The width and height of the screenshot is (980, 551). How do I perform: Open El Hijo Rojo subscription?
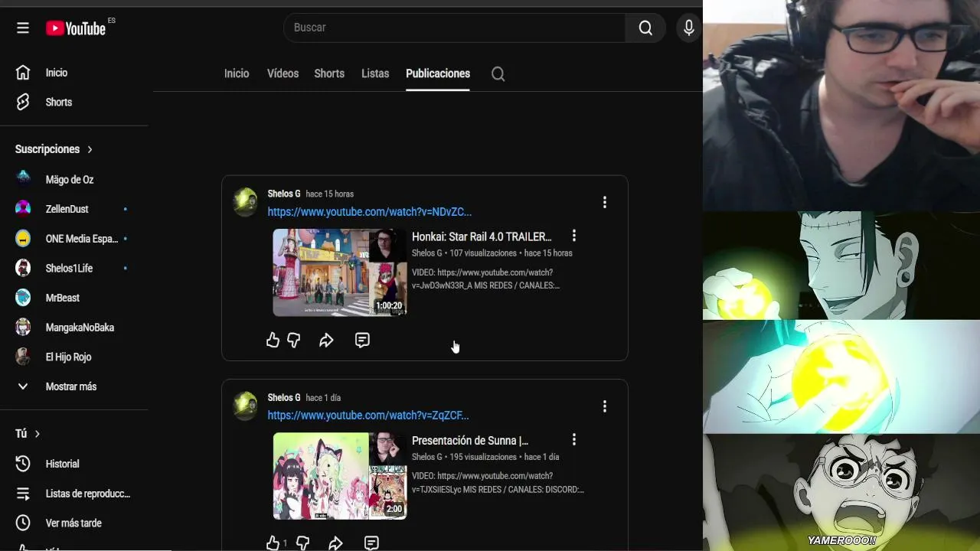click(68, 357)
